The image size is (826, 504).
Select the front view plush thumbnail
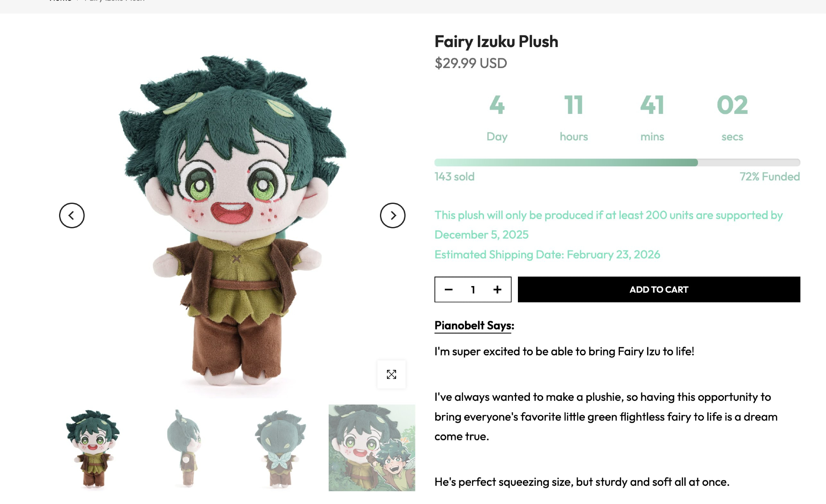point(93,448)
